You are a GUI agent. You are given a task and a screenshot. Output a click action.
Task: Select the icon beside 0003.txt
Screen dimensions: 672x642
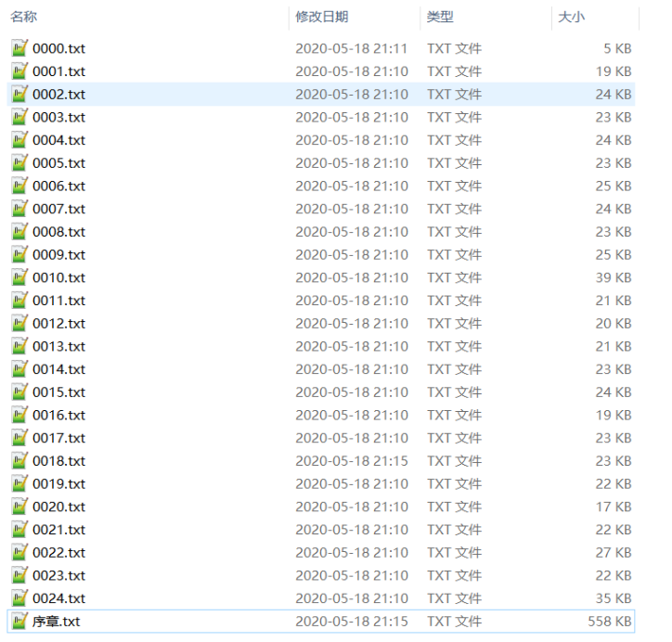pos(20,117)
